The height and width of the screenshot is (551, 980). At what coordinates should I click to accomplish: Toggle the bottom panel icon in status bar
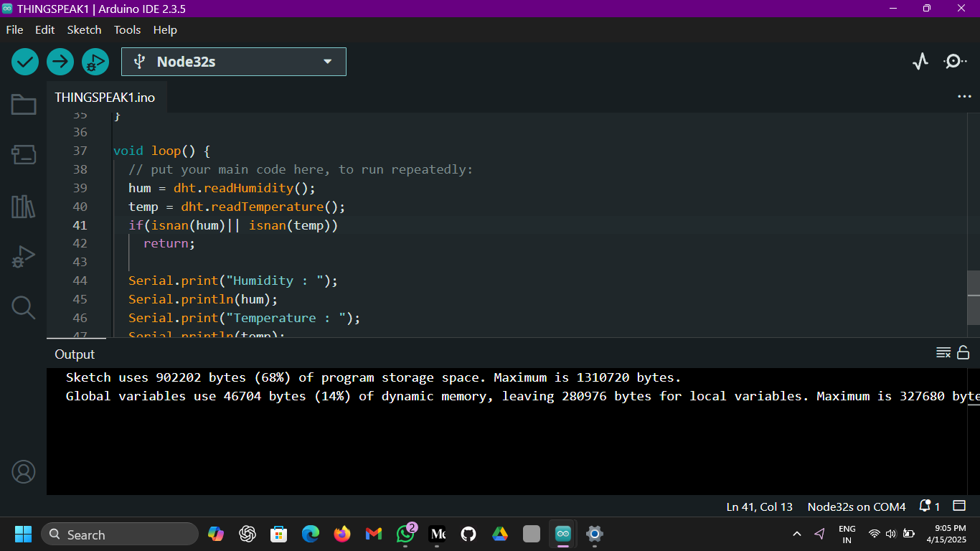960,507
